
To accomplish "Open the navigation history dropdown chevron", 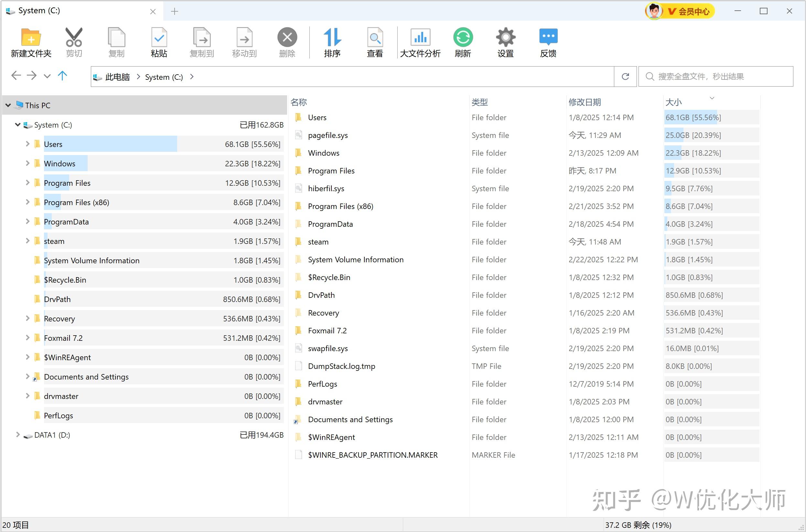I will 47,76.
